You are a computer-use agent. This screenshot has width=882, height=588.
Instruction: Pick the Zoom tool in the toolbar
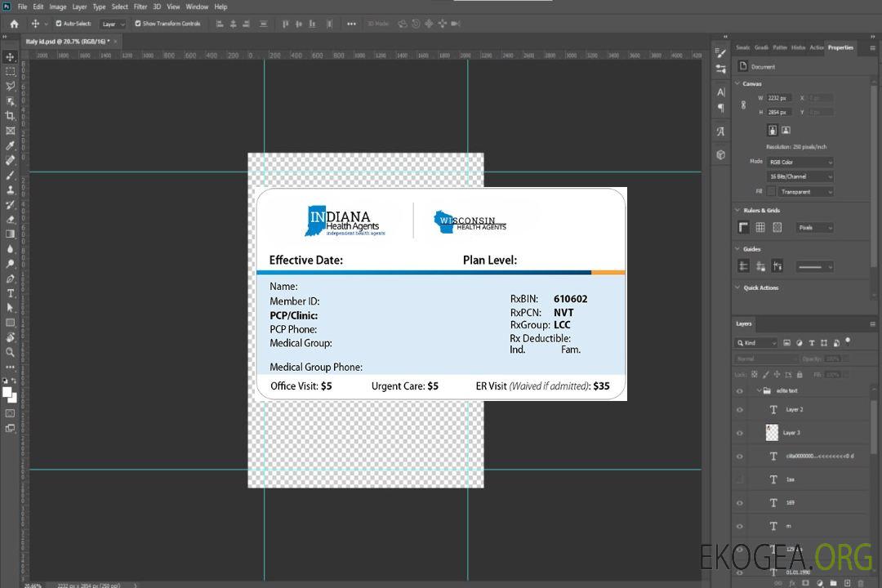click(x=10, y=352)
